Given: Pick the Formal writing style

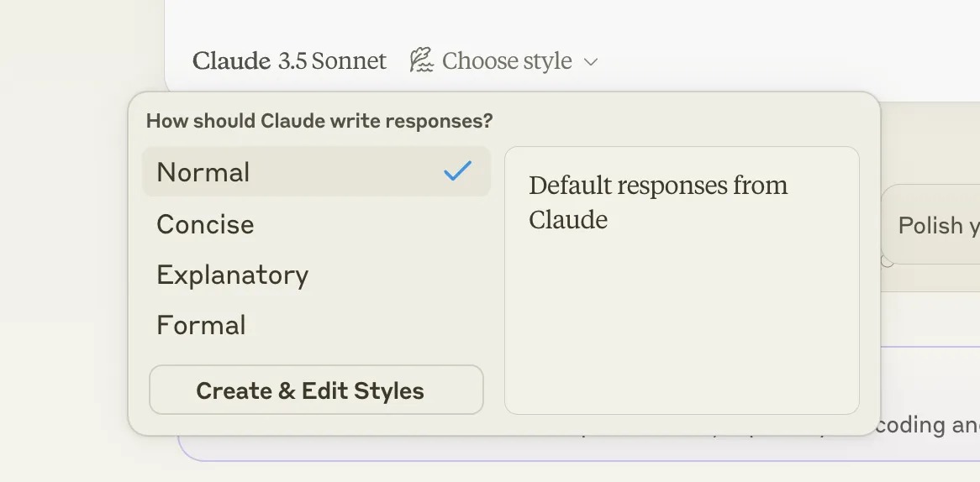Looking at the screenshot, I should coord(201,325).
